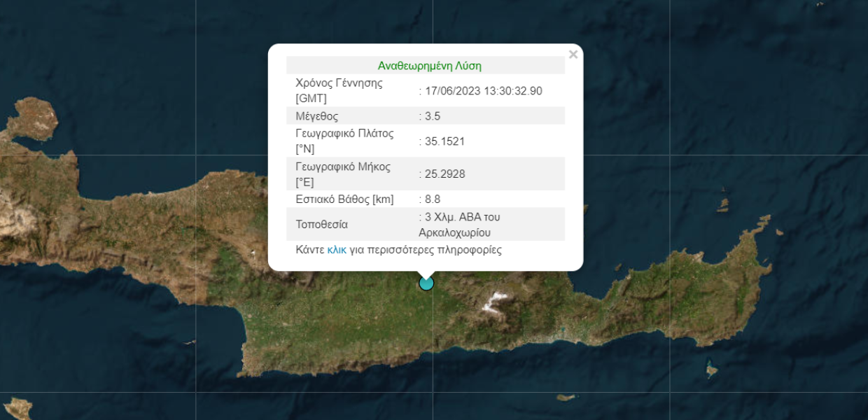The width and height of the screenshot is (868, 420).
Task: Select the 'Αναθεωρημένη Λύση' header text
Action: tap(430, 66)
